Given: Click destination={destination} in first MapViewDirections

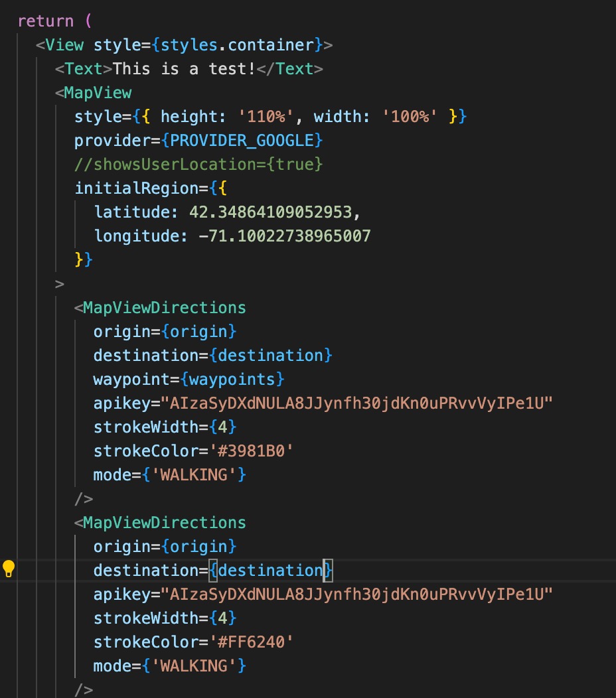Looking at the screenshot, I should pyautogui.click(x=213, y=355).
